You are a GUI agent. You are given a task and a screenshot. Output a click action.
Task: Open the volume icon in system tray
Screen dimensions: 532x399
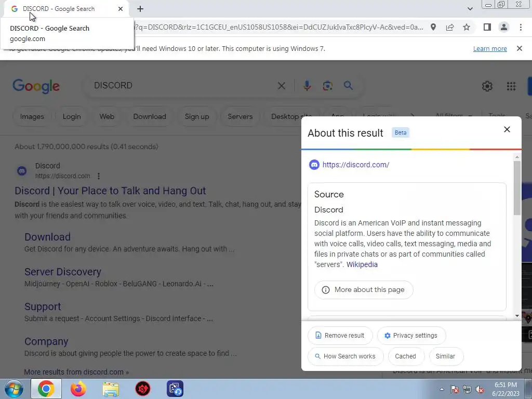point(480,389)
